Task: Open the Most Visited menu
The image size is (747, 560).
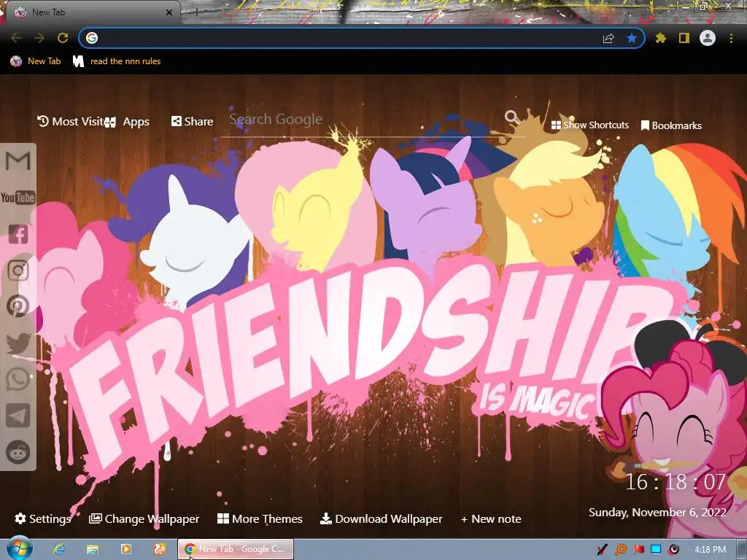Action: 71,122
